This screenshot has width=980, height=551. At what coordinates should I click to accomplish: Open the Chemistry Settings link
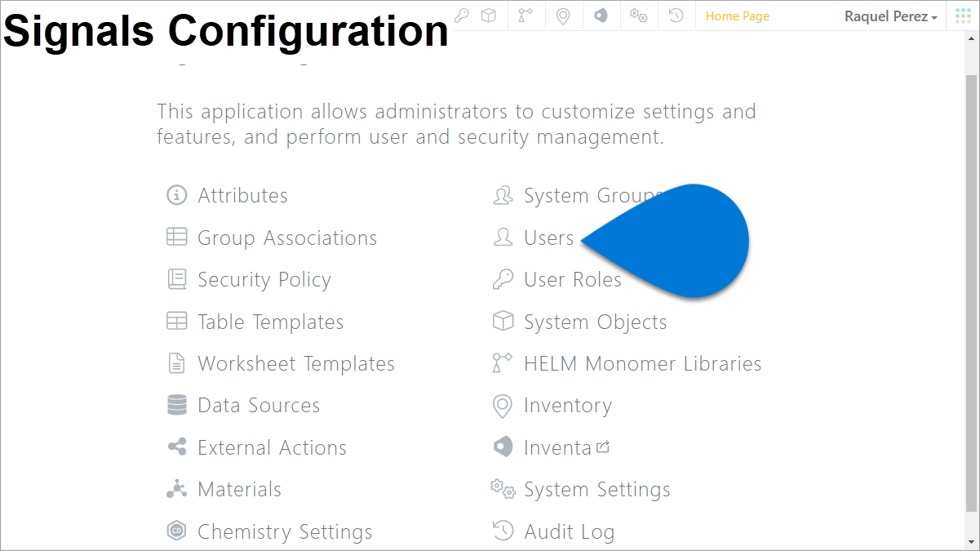click(x=285, y=532)
